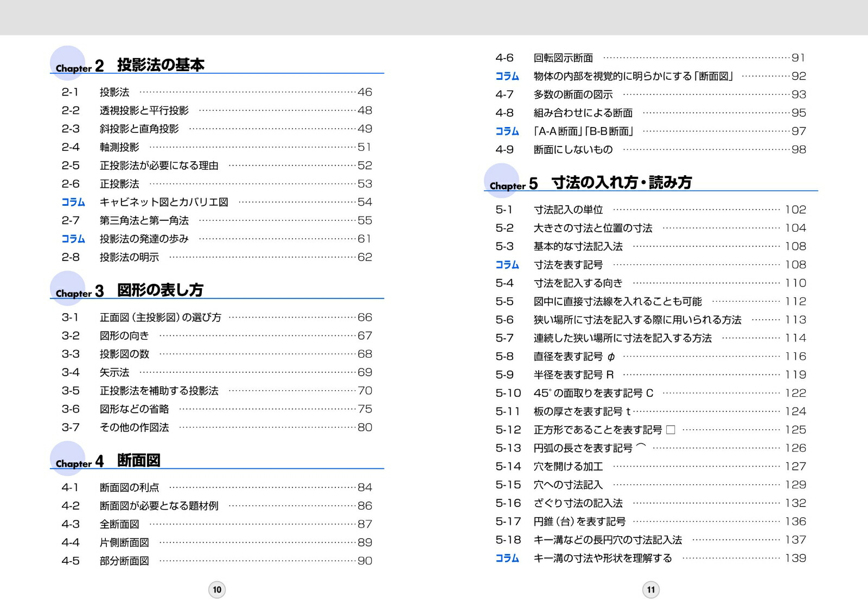Click page number 11 badge

coord(651,590)
